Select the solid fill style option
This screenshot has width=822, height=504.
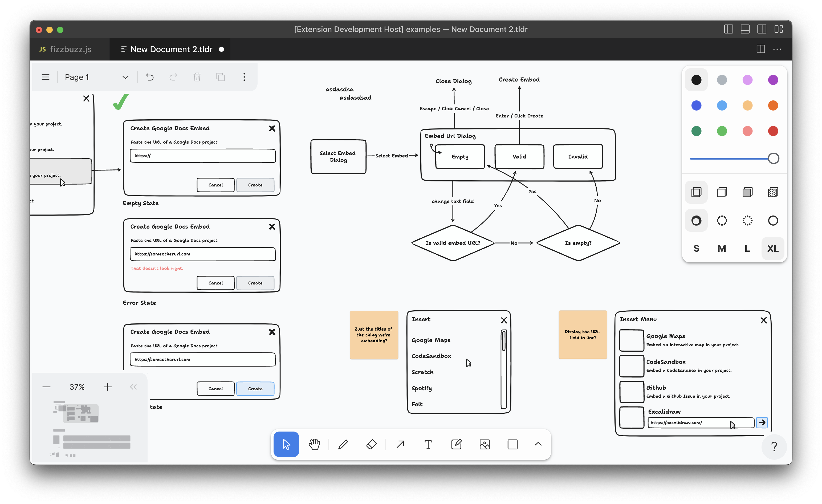pos(747,192)
